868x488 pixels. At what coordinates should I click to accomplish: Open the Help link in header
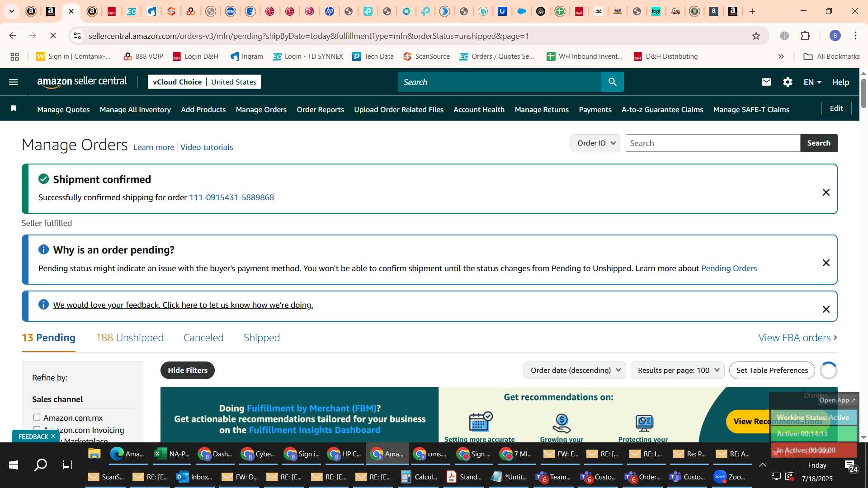(x=840, y=82)
